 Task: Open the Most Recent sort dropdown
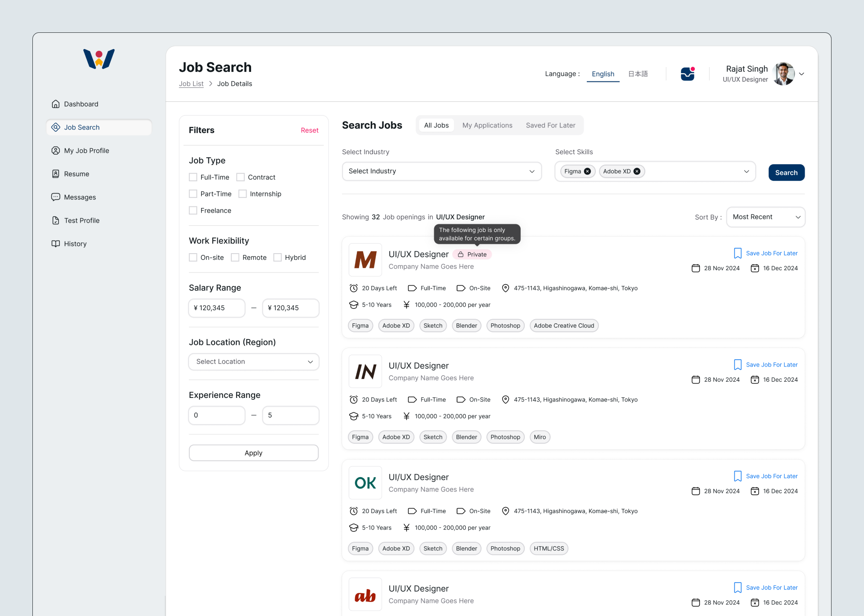coord(765,217)
